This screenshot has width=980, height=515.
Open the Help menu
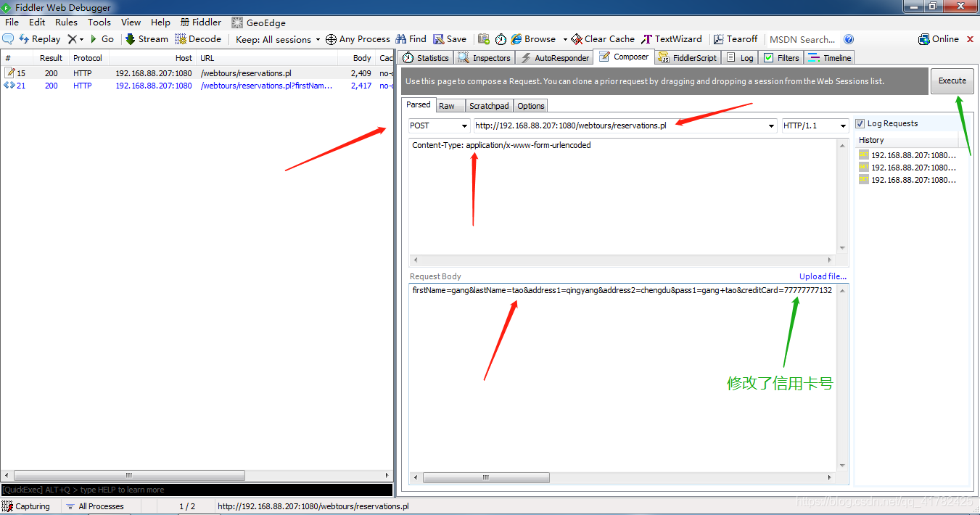[x=160, y=22]
